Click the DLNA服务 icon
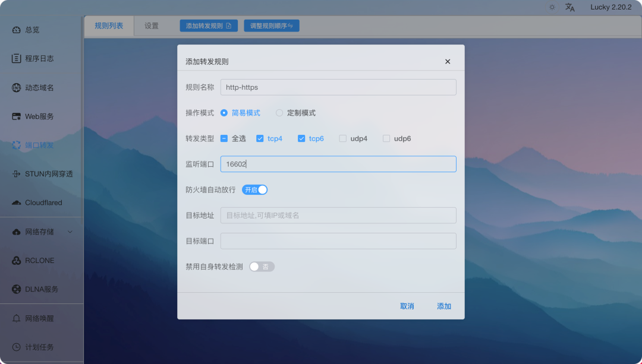Viewport: 642px width, 364px height. point(17,289)
